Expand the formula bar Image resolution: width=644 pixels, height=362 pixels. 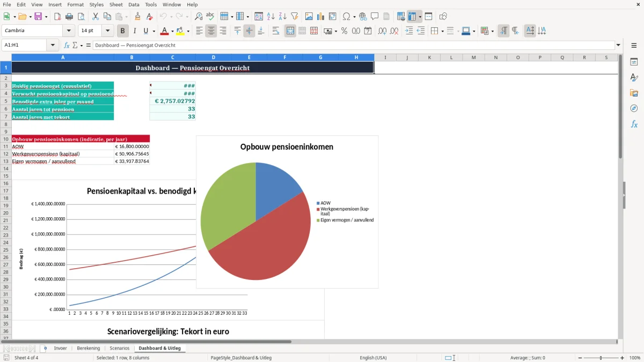click(618, 45)
